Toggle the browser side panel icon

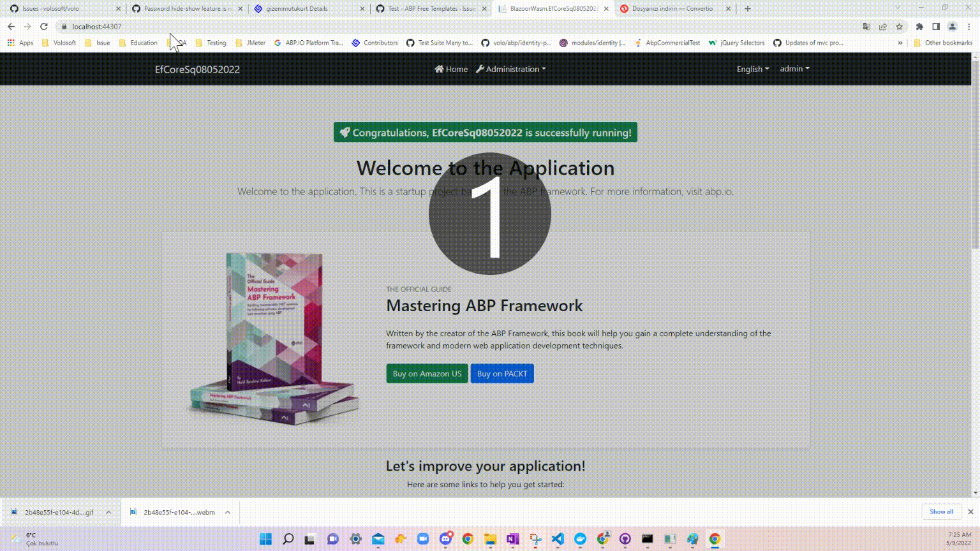pyautogui.click(x=936, y=27)
